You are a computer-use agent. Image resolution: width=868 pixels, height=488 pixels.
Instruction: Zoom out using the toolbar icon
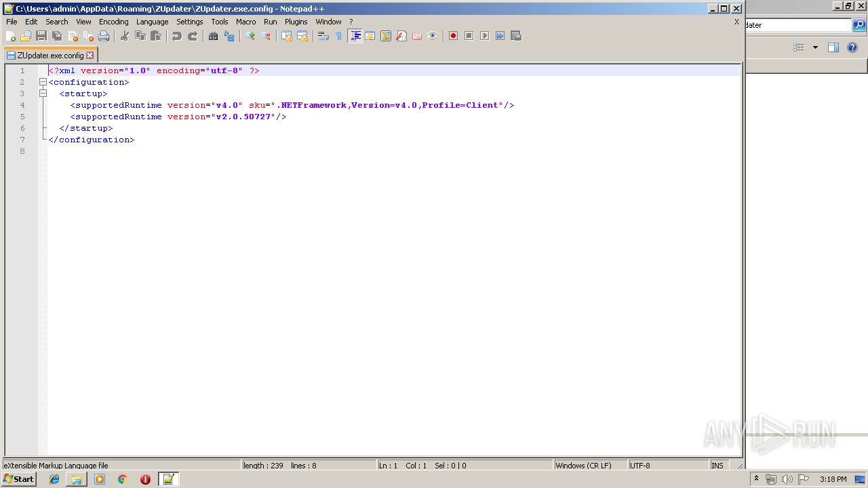tap(266, 36)
